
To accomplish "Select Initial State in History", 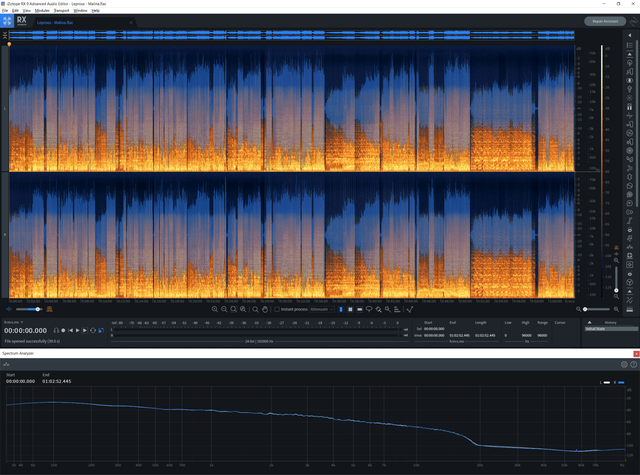I will pyautogui.click(x=611, y=329).
